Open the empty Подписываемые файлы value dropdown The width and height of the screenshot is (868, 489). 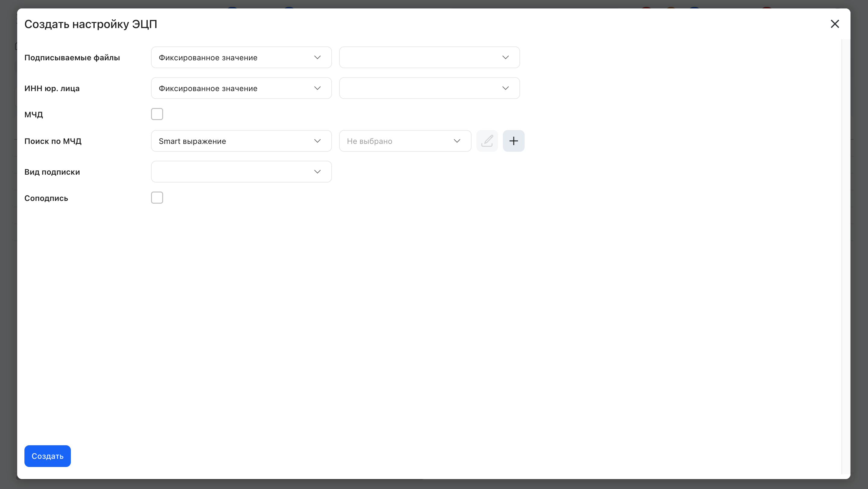point(429,57)
